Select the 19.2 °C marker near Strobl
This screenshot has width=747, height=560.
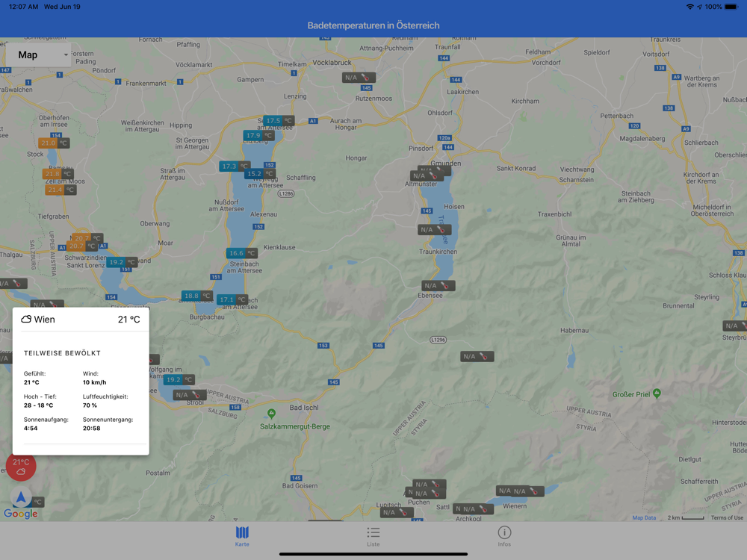point(179,379)
